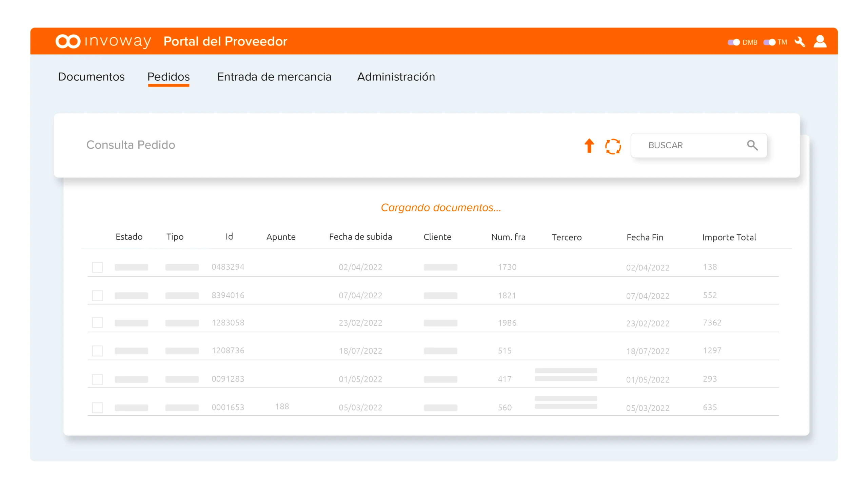Click the magnifying glass search icon
The height and width of the screenshot is (489, 868).
click(752, 145)
